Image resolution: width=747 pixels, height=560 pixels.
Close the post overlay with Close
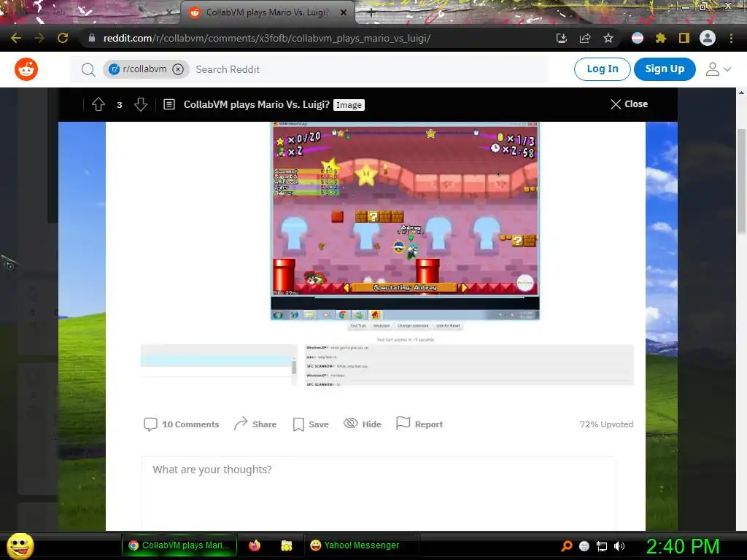(x=629, y=104)
